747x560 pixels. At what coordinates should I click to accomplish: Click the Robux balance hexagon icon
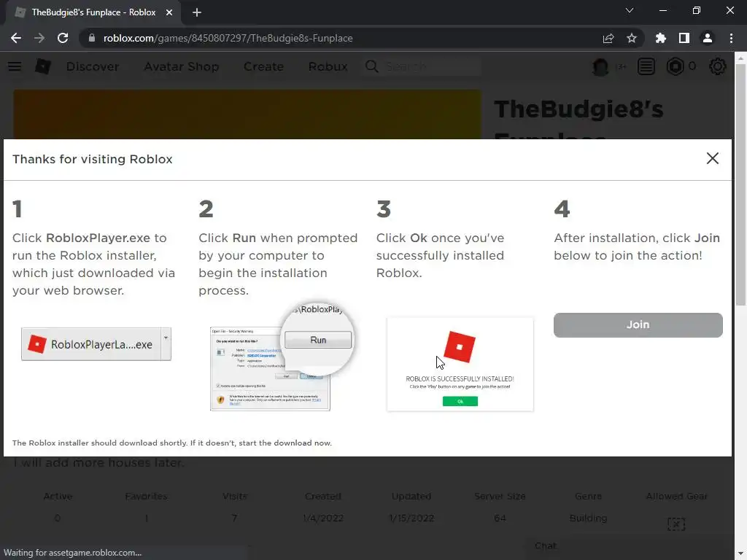pyautogui.click(x=675, y=66)
